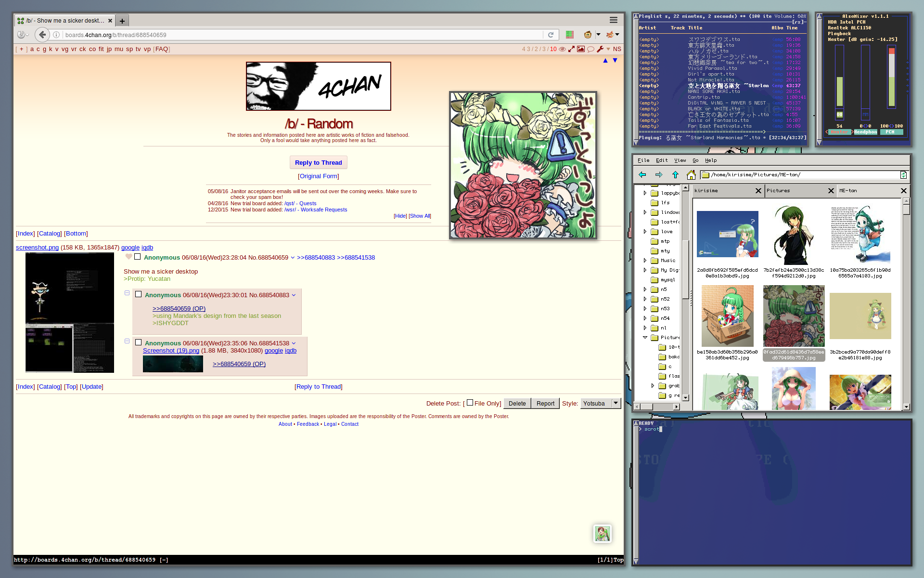The height and width of the screenshot is (578, 924).
Task: Expand the Music folder in the tree
Action: [x=645, y=261]
